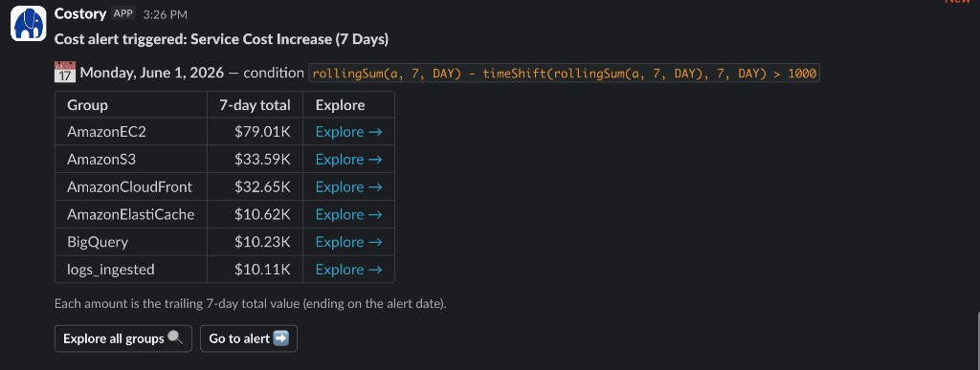Image resolution: width=980 pixels, height=370 pixels.
Task: Click the Explore all groups button
Action: 123,338
